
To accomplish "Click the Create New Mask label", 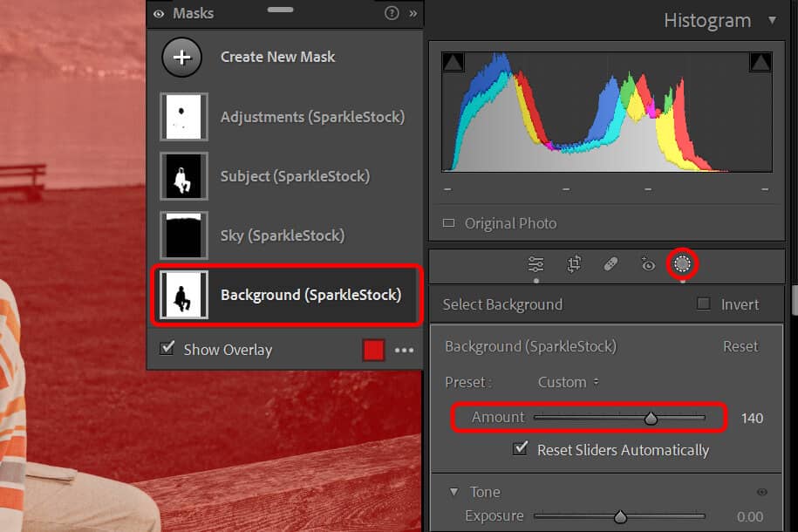I will coord(277,57).
